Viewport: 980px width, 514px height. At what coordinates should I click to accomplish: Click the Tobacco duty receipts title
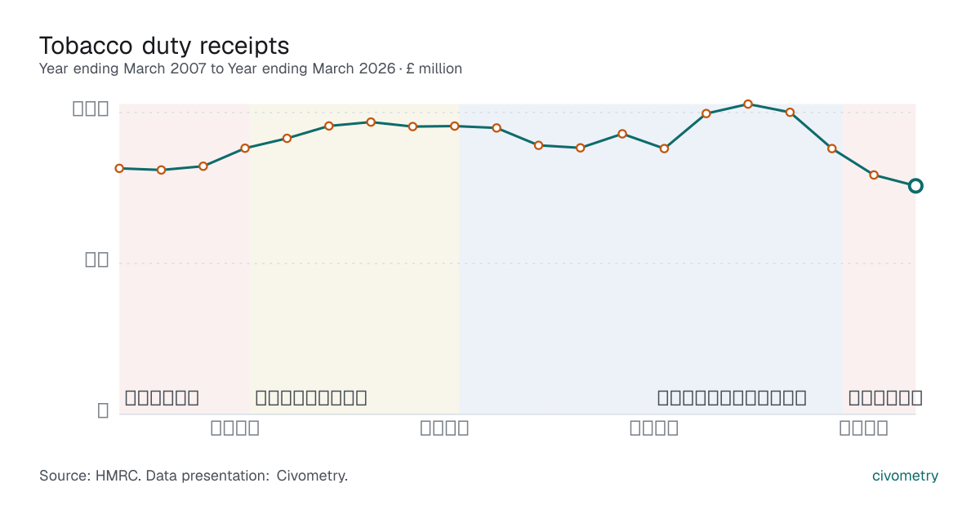tap(164, 45)
